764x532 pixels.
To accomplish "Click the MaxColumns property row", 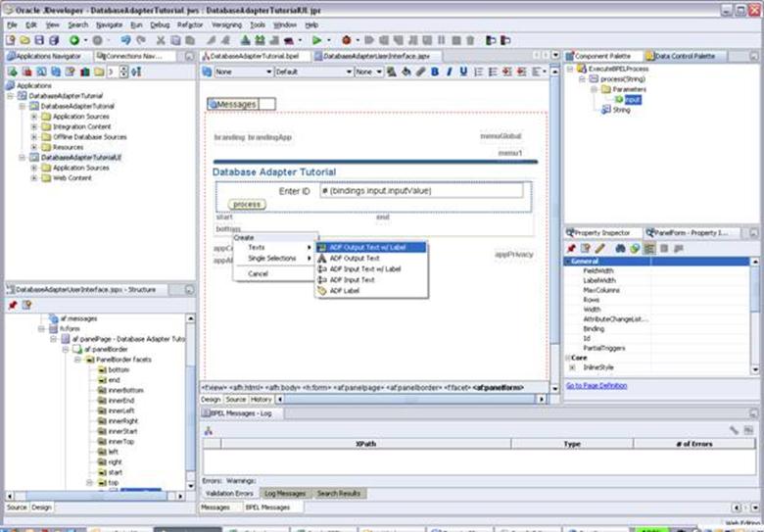I will (x=657, y=290).
